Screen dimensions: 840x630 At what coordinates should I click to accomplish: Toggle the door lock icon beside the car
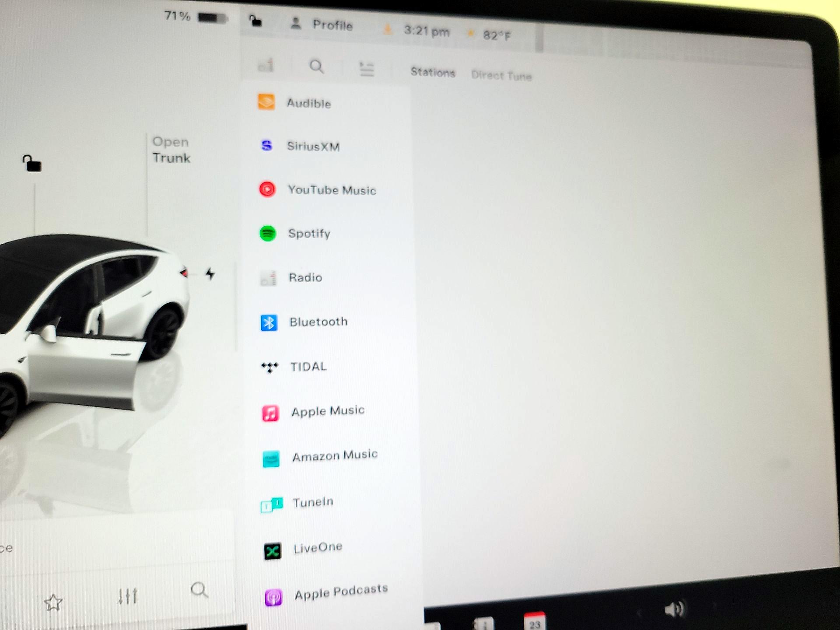31,164
